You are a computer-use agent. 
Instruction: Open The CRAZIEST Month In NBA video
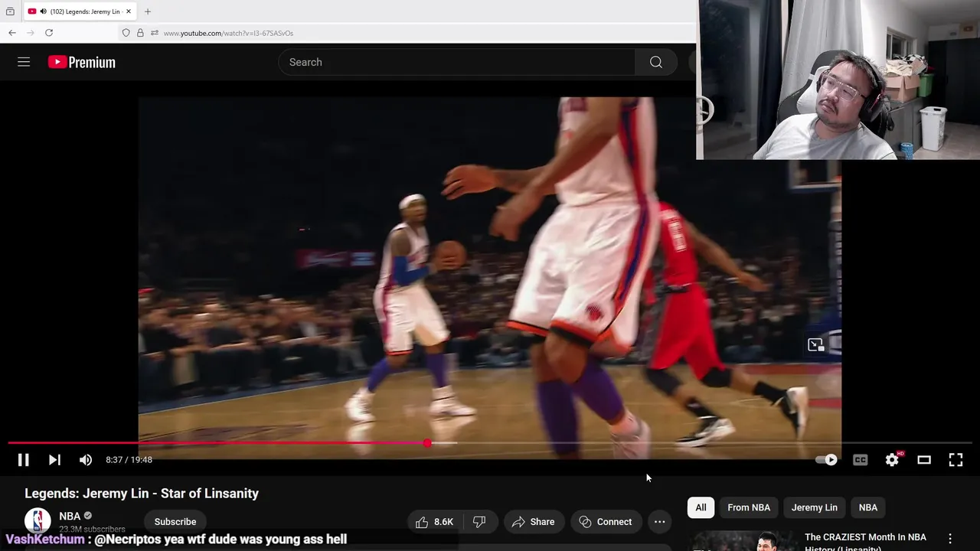tap(865, 542)
